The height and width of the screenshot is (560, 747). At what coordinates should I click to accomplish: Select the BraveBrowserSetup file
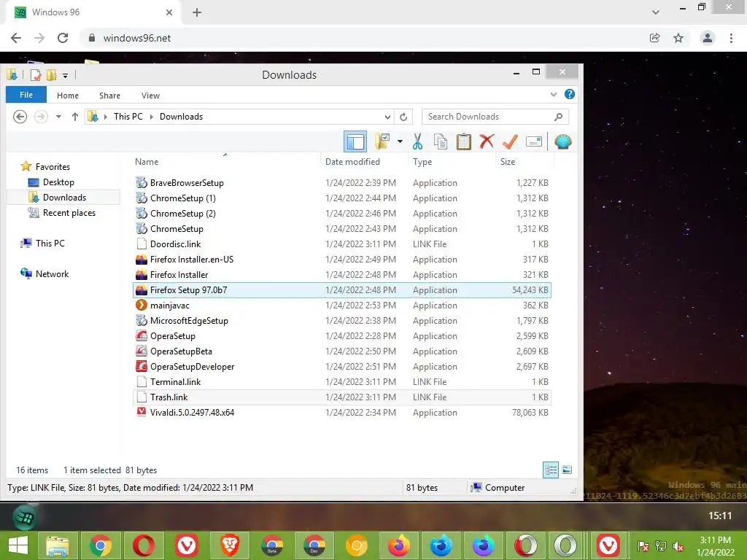click(x=341, y=183)
